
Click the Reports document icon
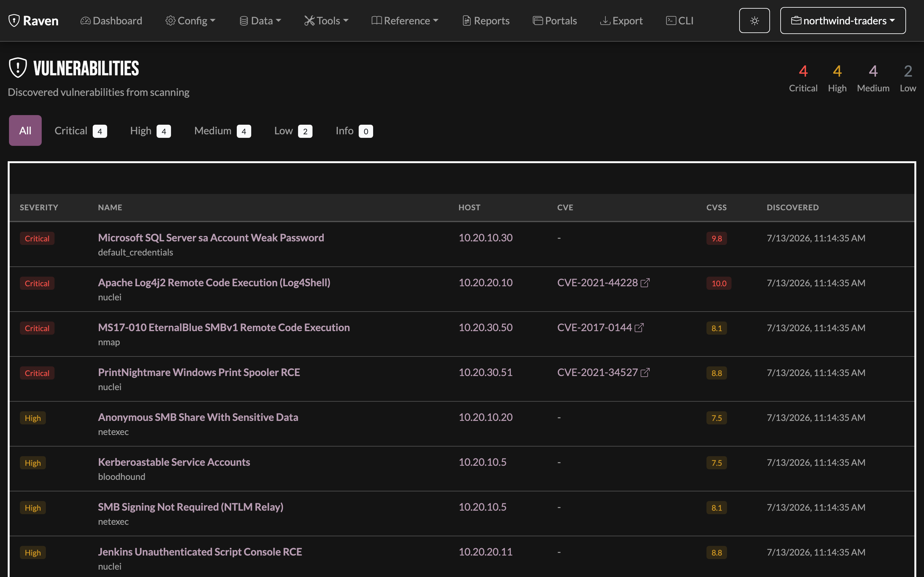pos(466,21)
